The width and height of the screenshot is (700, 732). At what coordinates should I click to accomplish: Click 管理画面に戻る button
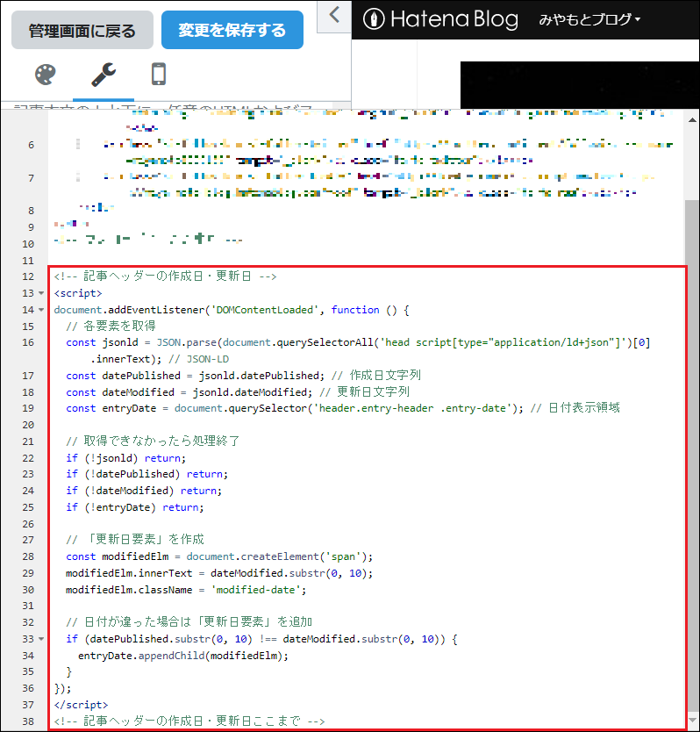(82, 31)
